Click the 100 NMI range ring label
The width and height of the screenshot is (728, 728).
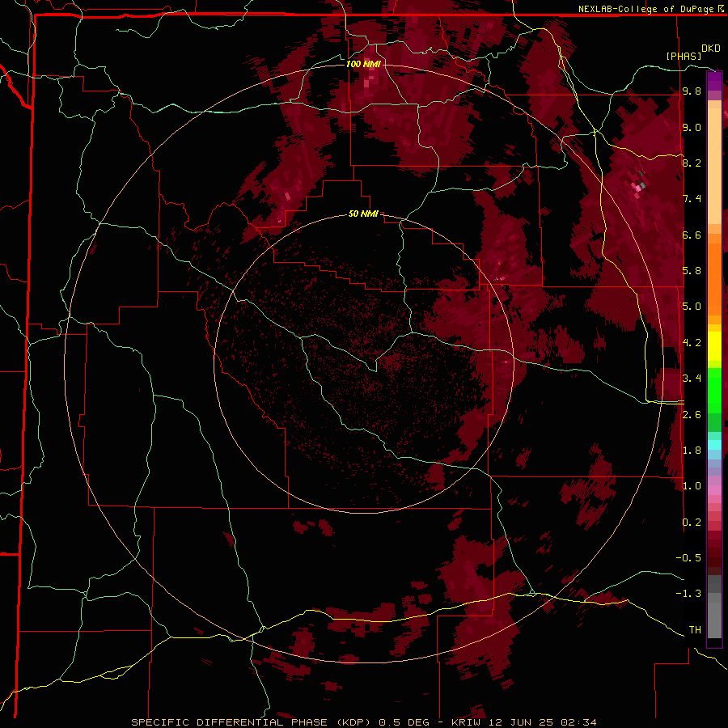(363, 64)
